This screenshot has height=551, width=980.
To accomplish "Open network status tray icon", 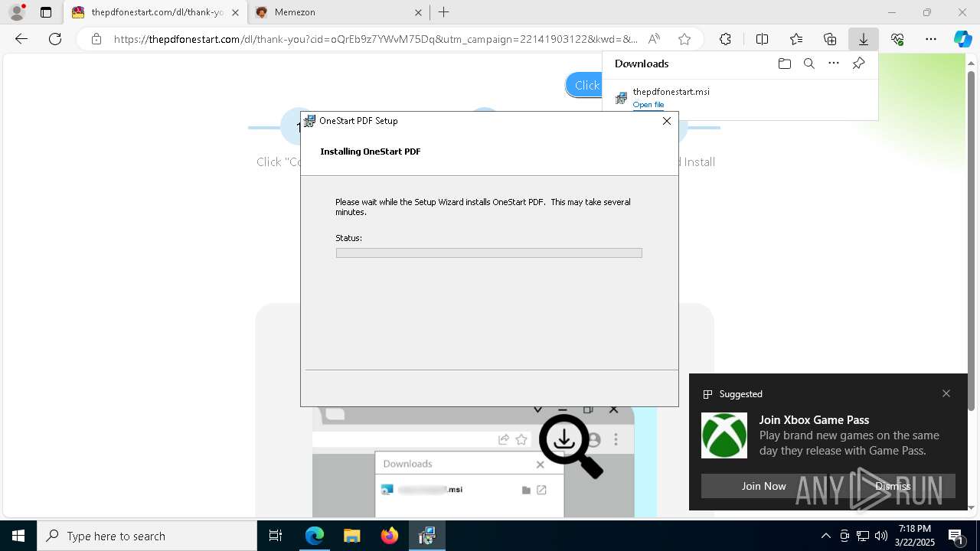I will pos(863,536).
